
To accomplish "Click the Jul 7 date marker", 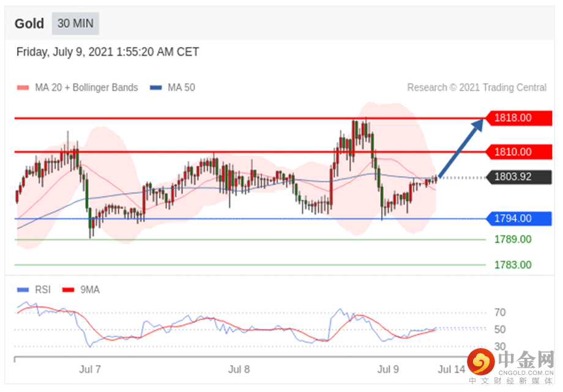I will click(x=90, y=369).
